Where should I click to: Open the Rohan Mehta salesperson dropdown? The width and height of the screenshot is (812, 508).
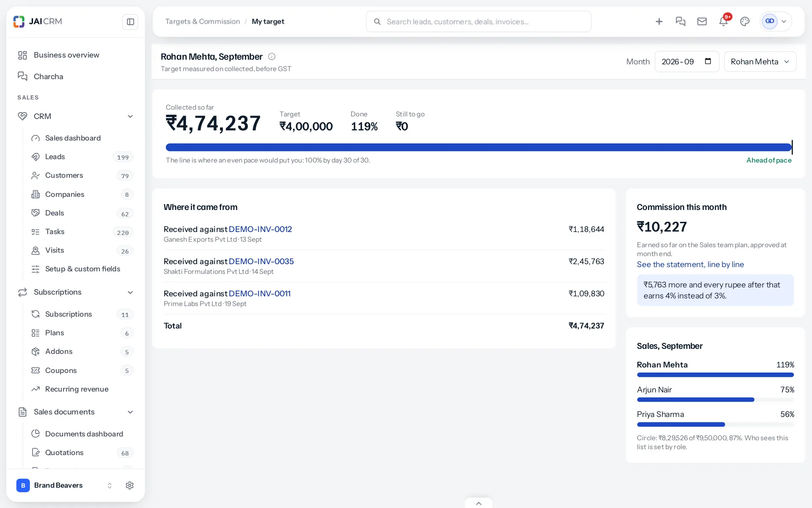tap(760, 62)
